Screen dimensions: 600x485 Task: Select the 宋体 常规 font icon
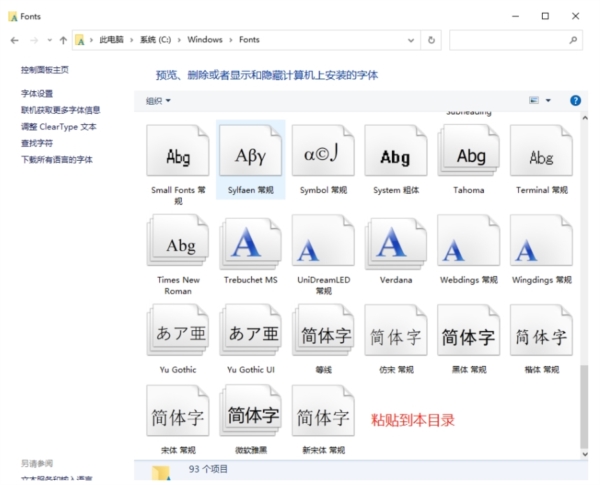tap(178, 411)
